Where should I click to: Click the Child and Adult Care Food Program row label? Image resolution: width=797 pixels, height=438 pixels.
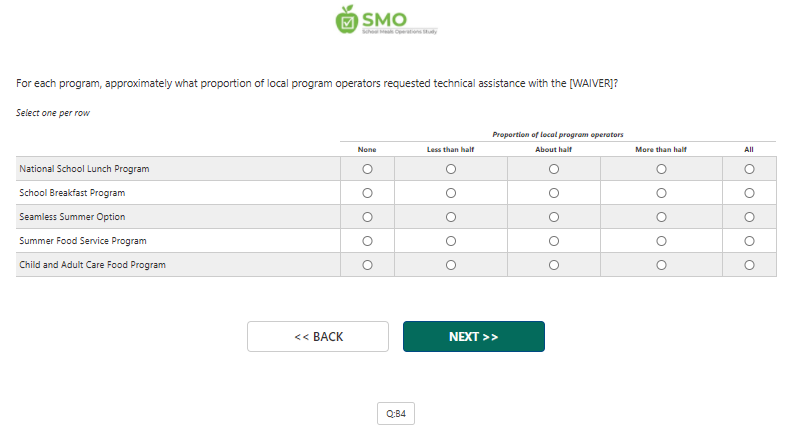coord(93,265)
